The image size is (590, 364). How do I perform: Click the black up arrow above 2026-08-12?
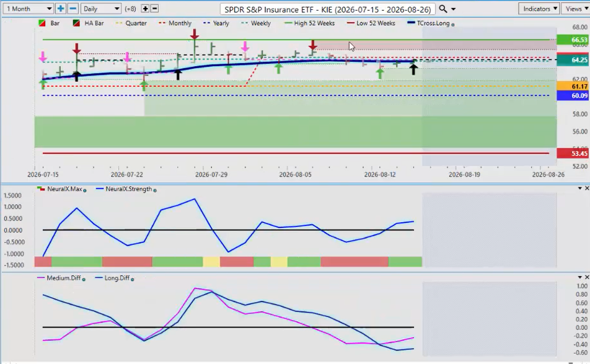coord(413,69)
